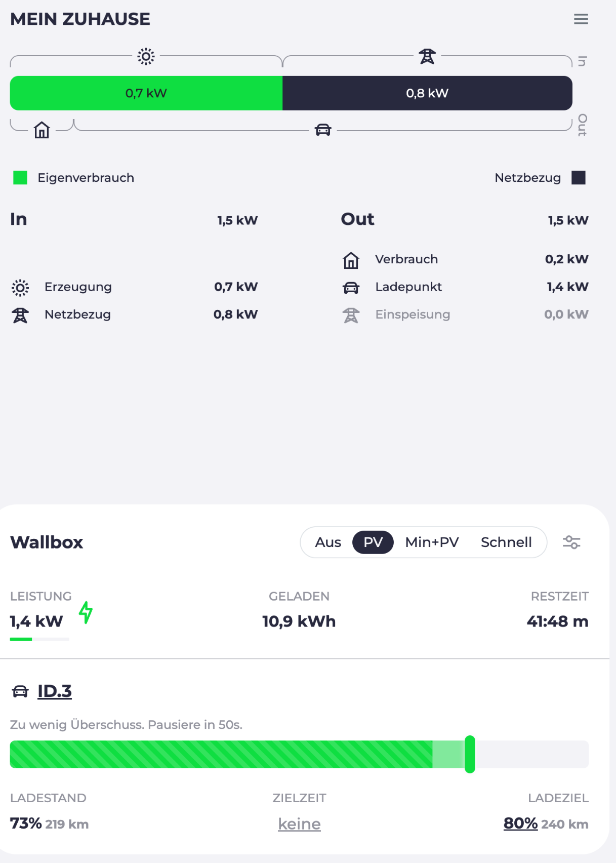This screenshot has height=863, width=616.
Task: Select Schnell charging mode
Action: click(506, 542)
